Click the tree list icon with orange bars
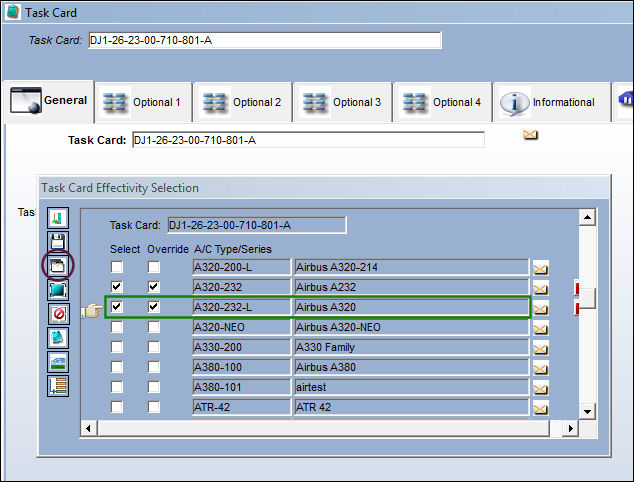This screenshot has height=482, width=634. [58, 386]
